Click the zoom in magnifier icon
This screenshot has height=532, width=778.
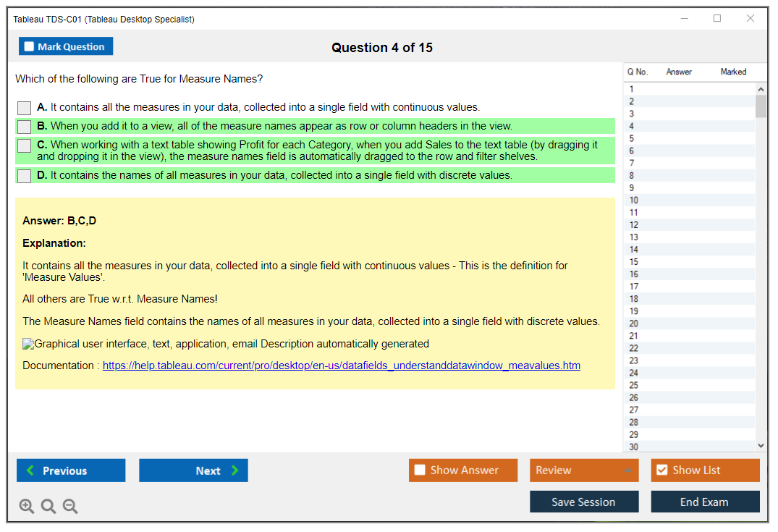[x=27, y=506]
